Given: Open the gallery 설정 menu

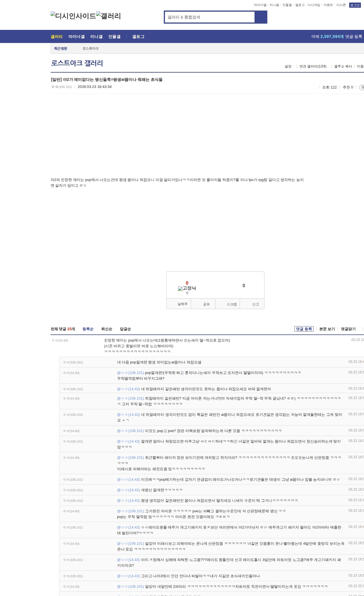Looking at the screenshot, I should (288, 66).
